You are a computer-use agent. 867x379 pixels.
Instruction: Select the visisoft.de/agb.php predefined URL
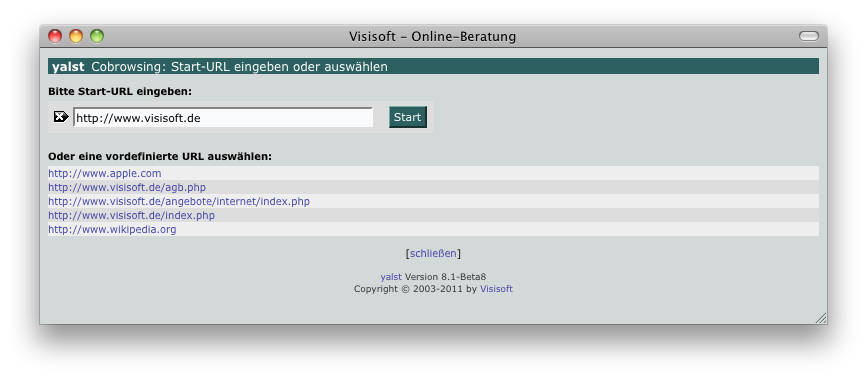127,187
